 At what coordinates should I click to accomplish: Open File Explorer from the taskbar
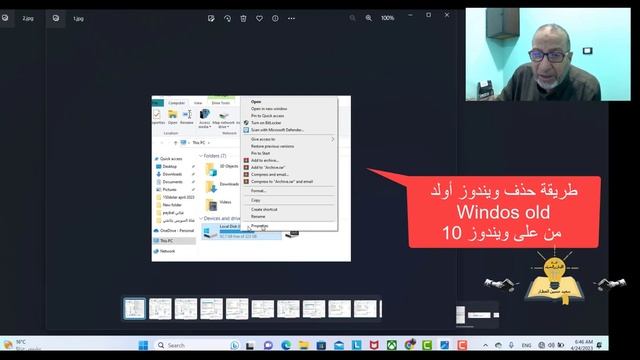[304, 345]
